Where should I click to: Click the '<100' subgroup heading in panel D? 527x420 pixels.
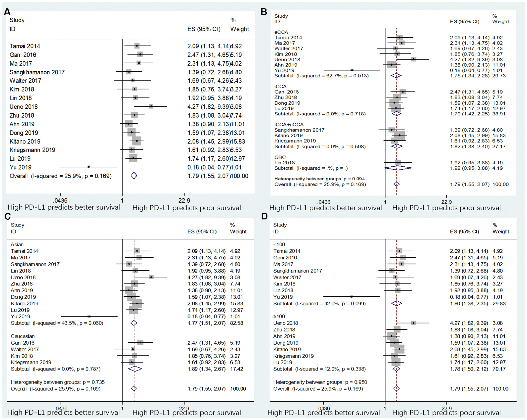[279, 244]
